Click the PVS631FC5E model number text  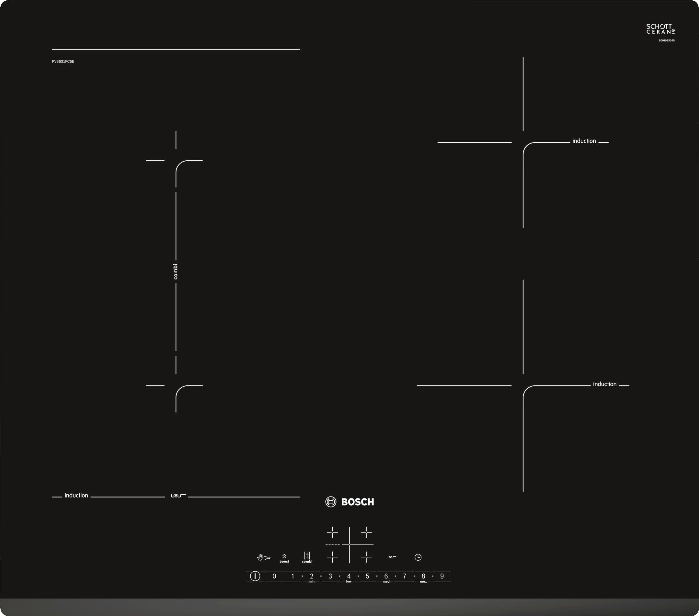click(x=63, y=62)
